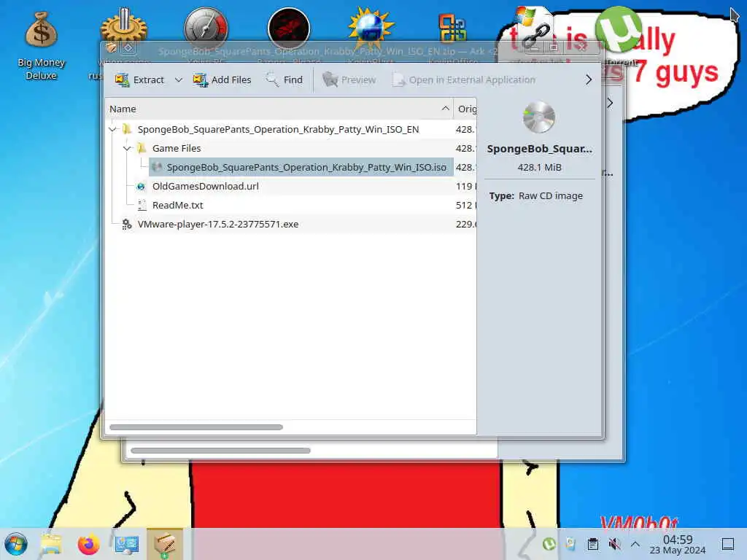Select VMware-player-17.5.2-23775571.exe file

point(290,225)
